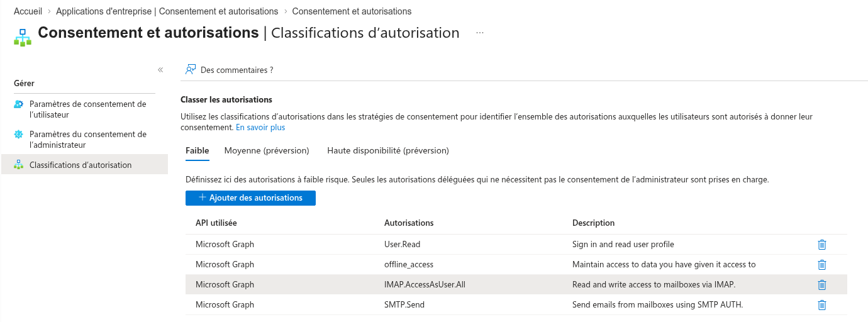Select the offline_access permission cell
Image resolution: width=868 pixels, height=322 pixels.
click(409, 265)
